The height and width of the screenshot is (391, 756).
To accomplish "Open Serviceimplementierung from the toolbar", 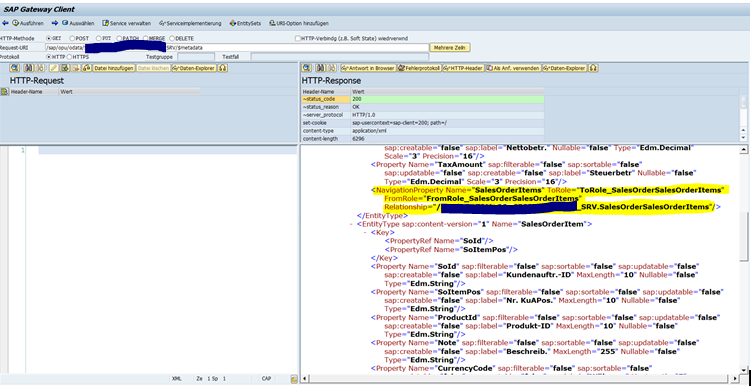I will pyautogui.click(x=190, y=23).
